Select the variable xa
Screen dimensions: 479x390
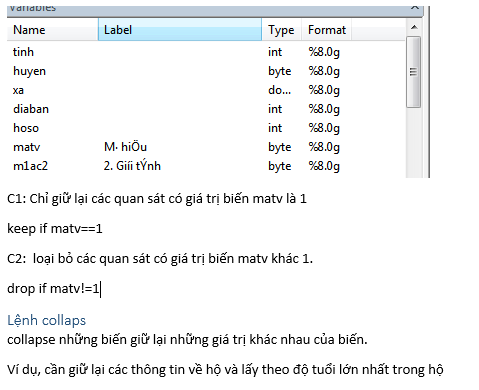18,90
